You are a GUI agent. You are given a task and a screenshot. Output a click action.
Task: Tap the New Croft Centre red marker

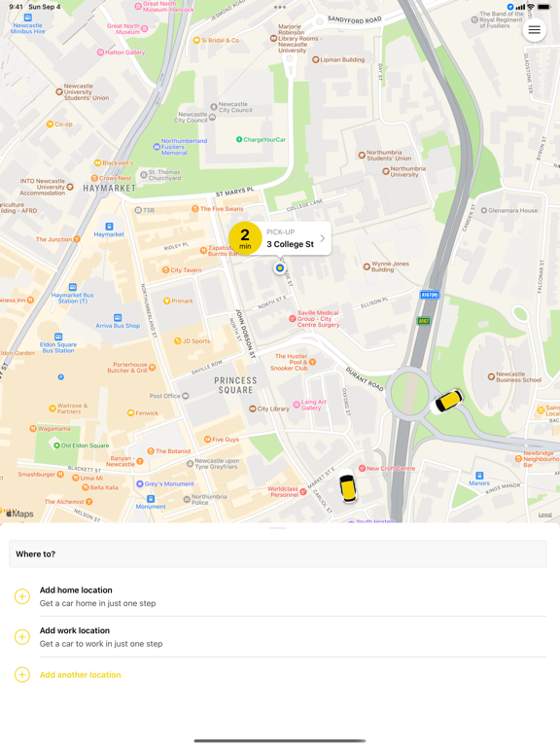click(362, 468)
